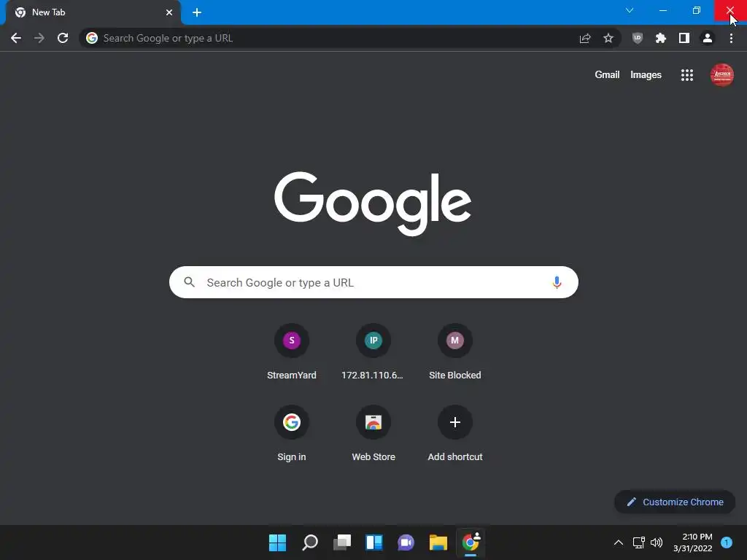747x560 pixels.
Task: Start voice search with the microphone
Action: [x=557, y=282]
